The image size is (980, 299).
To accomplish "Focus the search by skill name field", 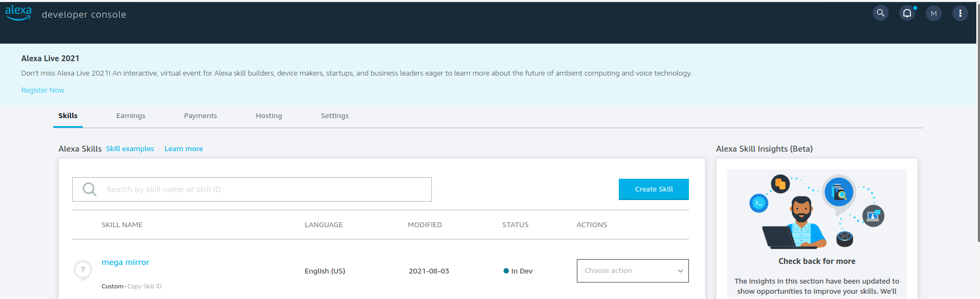I will pyautogui.click(x=252, y=189).
